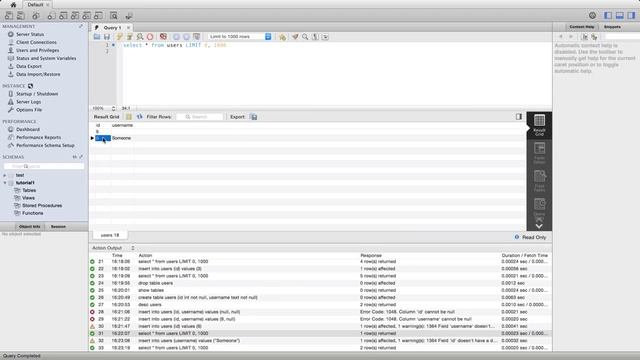This screenshot has width=640, height=360.
Task: Open Server Logs
Action: [29, 102]
